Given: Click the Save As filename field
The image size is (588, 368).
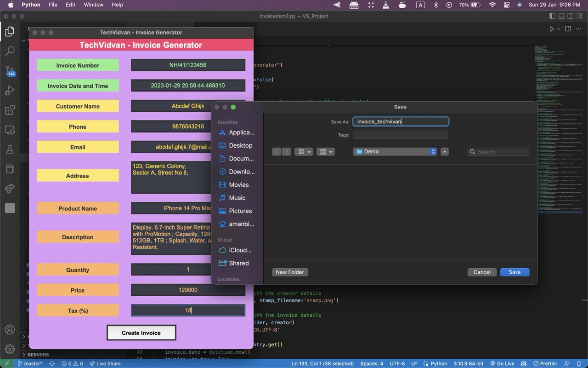Looking at the screenshot, I should (x=401, y=121).
